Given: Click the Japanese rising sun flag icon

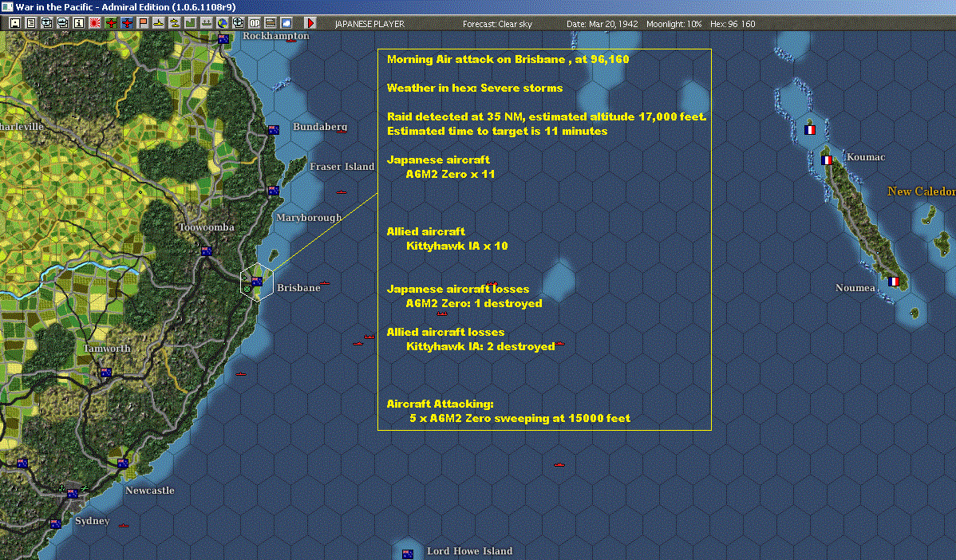Looking at the screenshot, I should coord(94,23).
